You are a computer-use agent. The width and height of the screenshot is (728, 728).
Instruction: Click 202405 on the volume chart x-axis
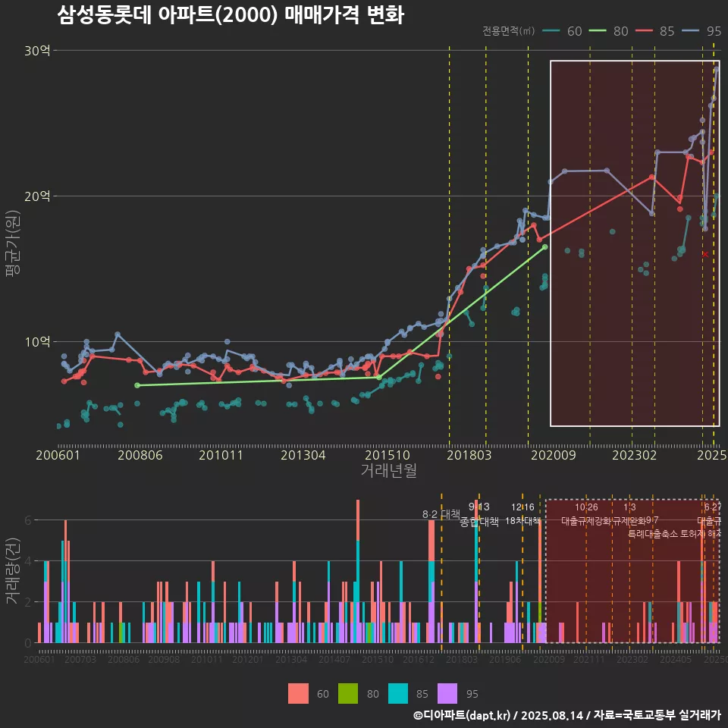click(676, 659)
